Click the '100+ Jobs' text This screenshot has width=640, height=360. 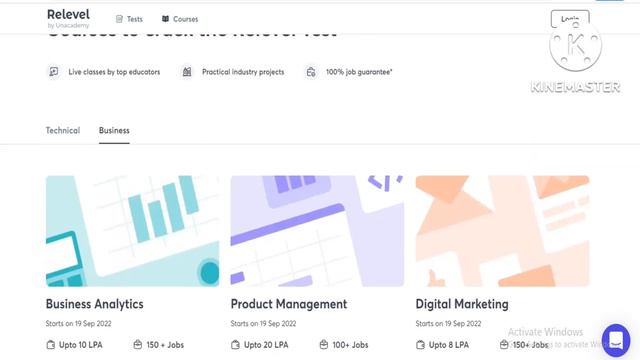[x=350, y=345]
